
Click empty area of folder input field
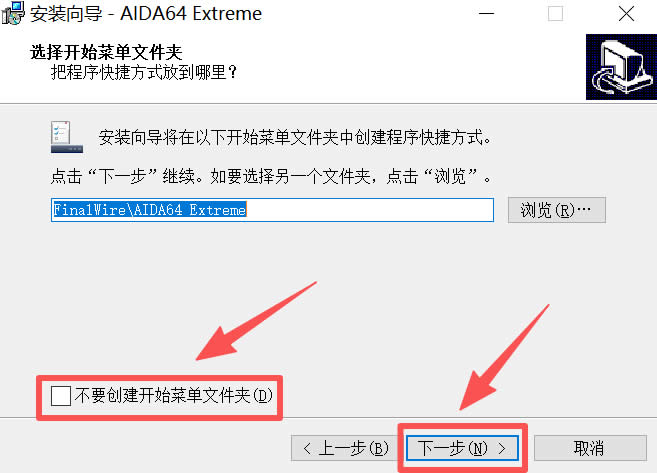coord(369,210)
